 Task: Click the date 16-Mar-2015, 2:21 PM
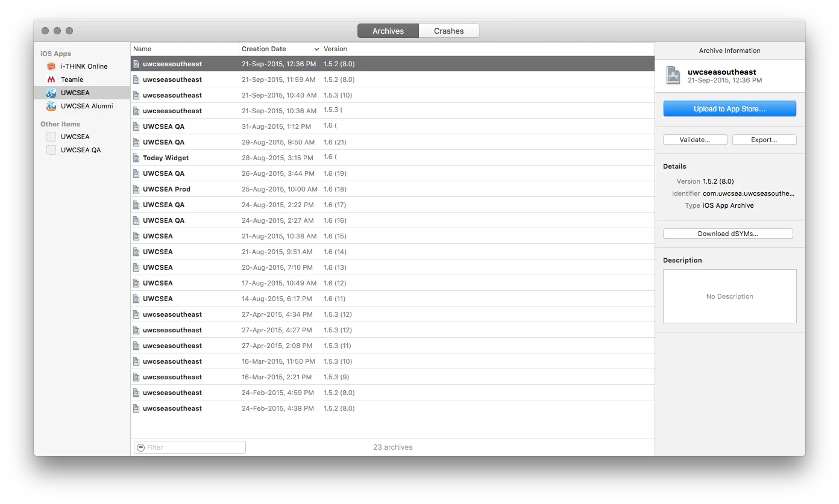coord(277,377)
